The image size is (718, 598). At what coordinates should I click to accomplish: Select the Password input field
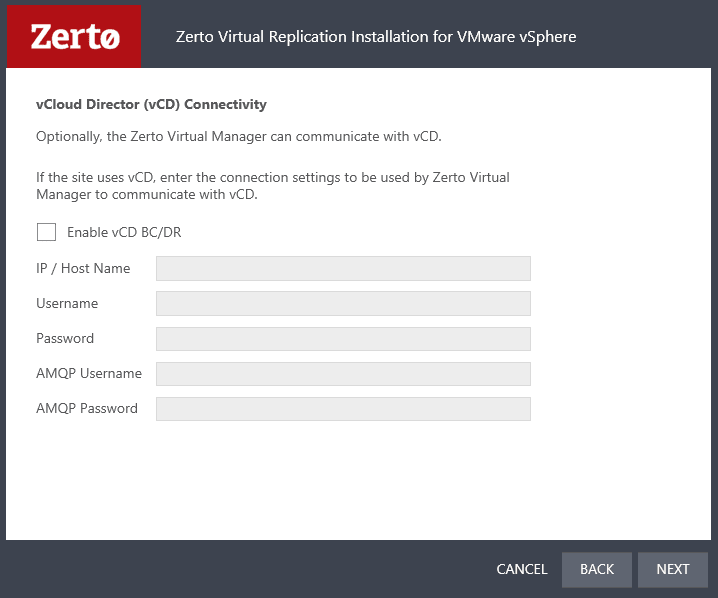[343, 339]
